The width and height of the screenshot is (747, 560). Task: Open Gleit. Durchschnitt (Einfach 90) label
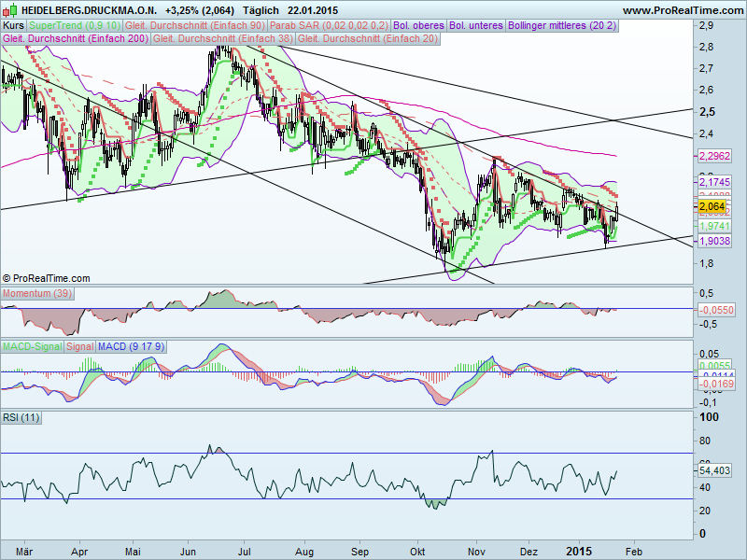click(x=195, y=25)
